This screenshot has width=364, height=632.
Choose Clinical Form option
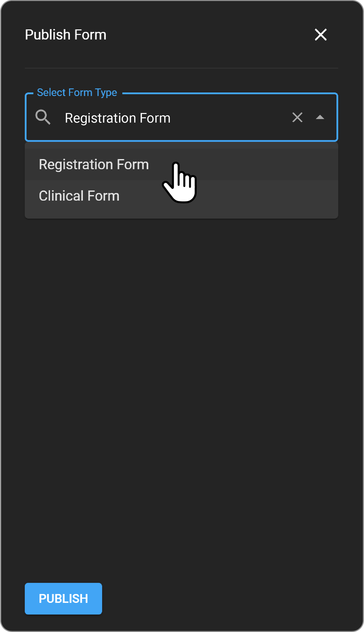click(79, 196)
